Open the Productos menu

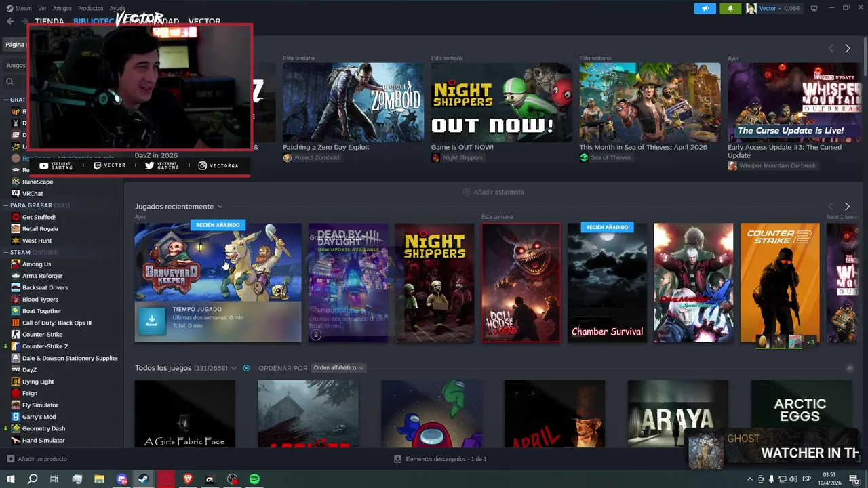[x=91, y=8]
